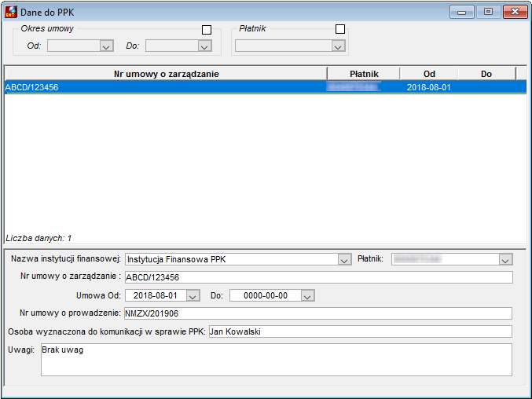Screen dimensions: 532x399
Task: Click the Umowa Od date value 2018-08-01
Action: tap(156, 295)
